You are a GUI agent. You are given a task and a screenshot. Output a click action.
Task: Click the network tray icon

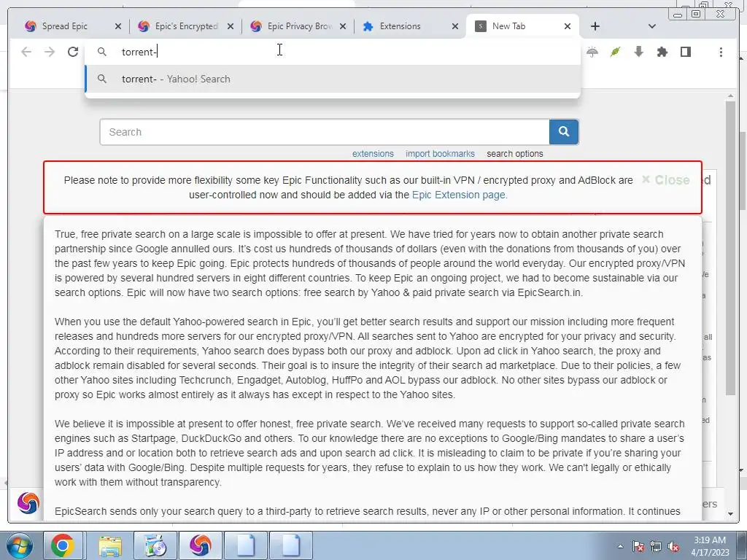(656, 546)
